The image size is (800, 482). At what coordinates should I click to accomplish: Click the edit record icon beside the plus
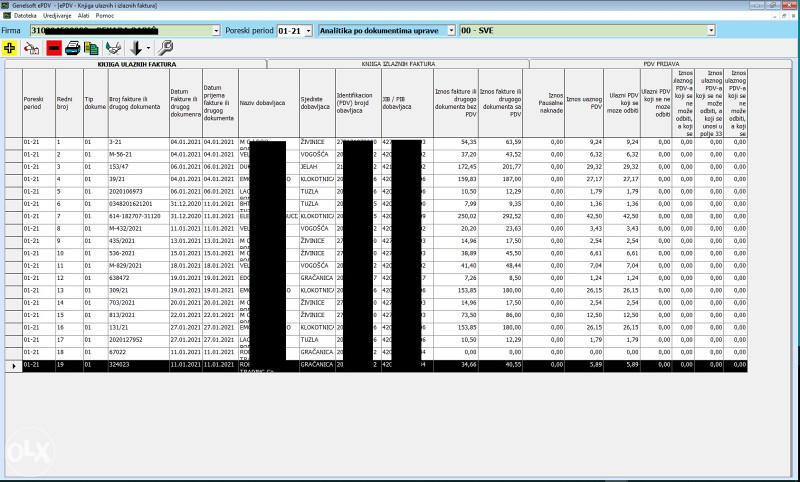tap(31, 47)
